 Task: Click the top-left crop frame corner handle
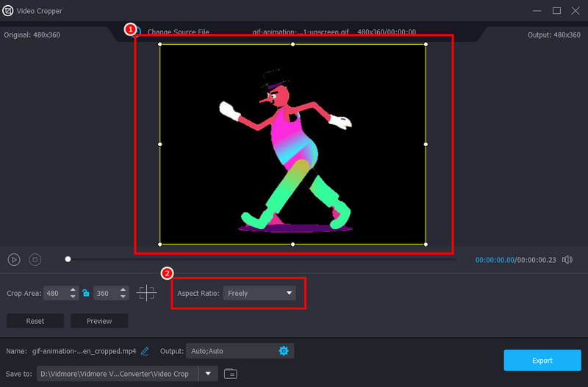pyautogui.click(x=160, y=45)
